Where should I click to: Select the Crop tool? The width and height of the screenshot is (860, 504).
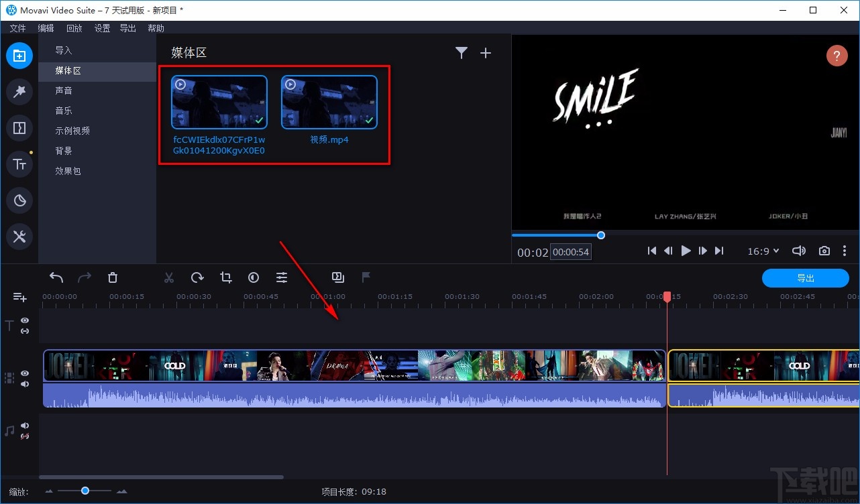tap(225, 277)
